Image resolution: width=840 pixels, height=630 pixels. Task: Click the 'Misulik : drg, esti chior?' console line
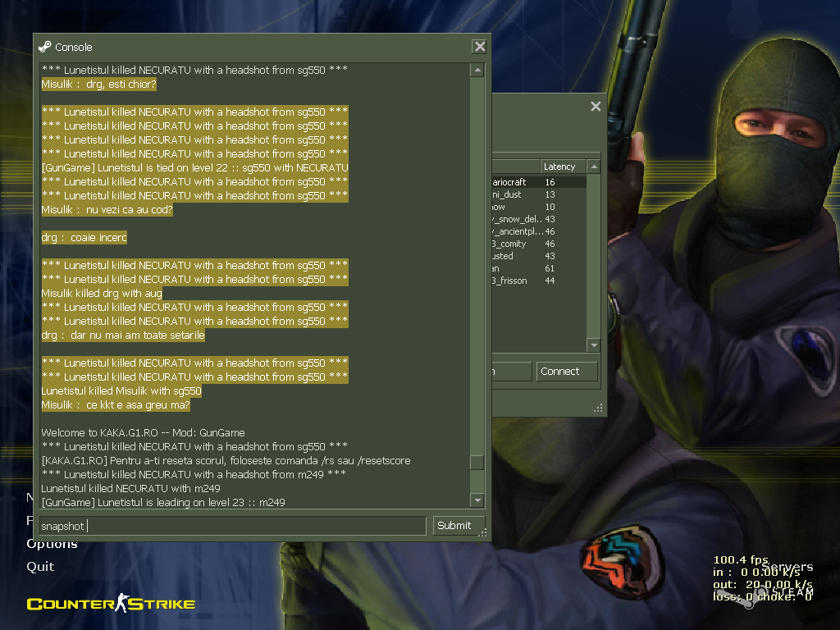pyautogui.click(x=98, y=84)
